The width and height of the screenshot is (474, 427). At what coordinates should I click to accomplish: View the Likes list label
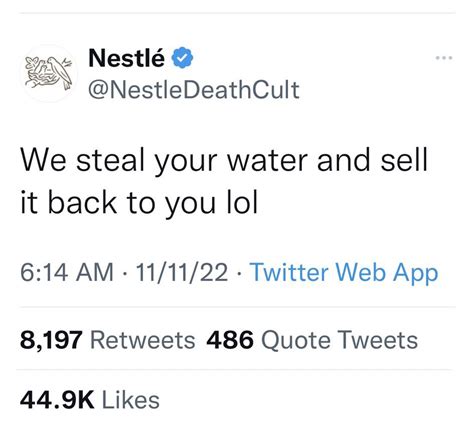tap(131, 400)
